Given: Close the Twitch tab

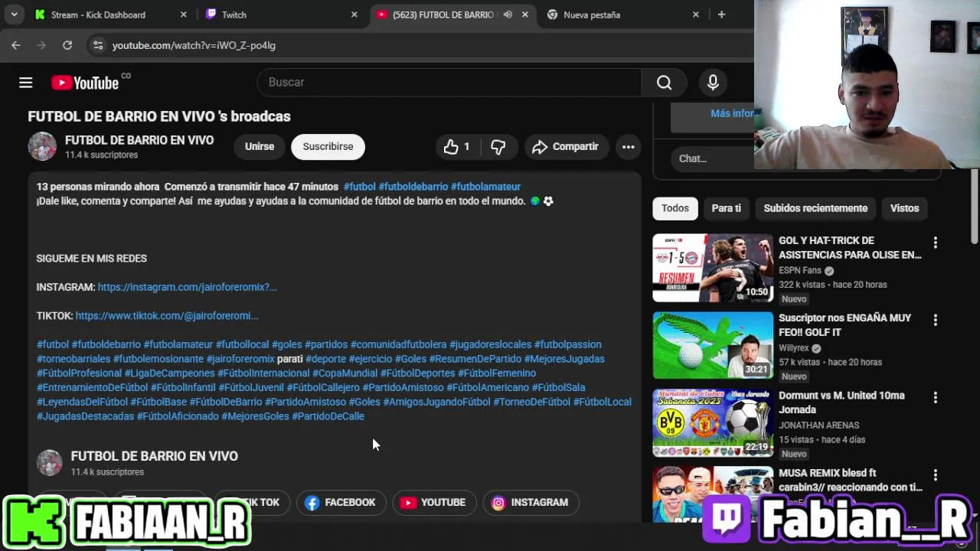Looking at the screenshot, I should [x=354, y=15].
